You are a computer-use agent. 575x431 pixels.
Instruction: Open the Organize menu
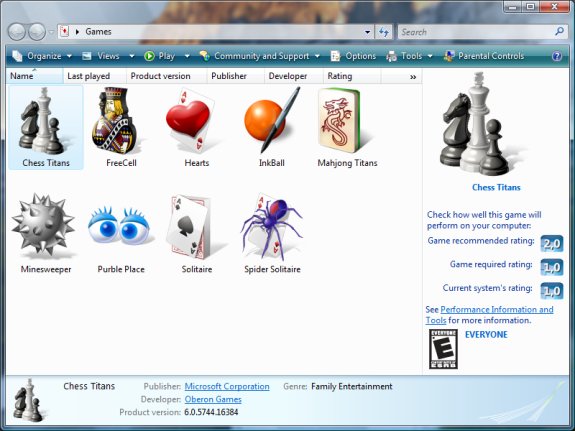[x=42, y=56]
